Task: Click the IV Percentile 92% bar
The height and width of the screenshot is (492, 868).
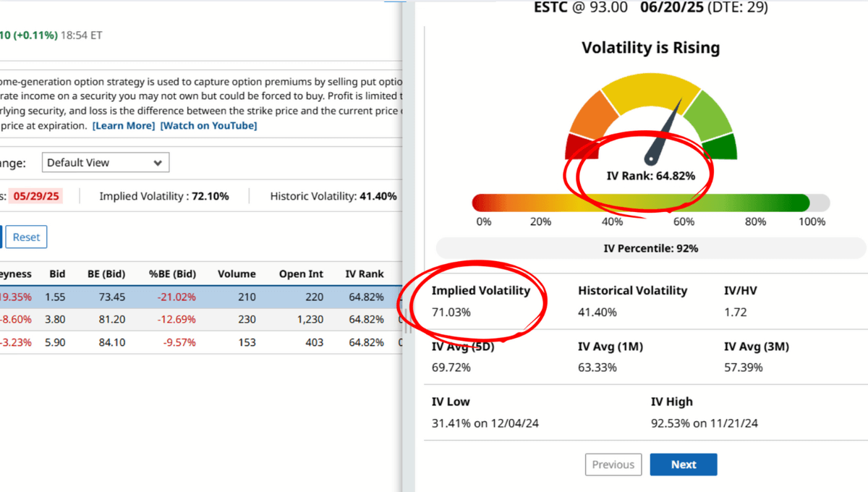Action: tap(650, 247)
